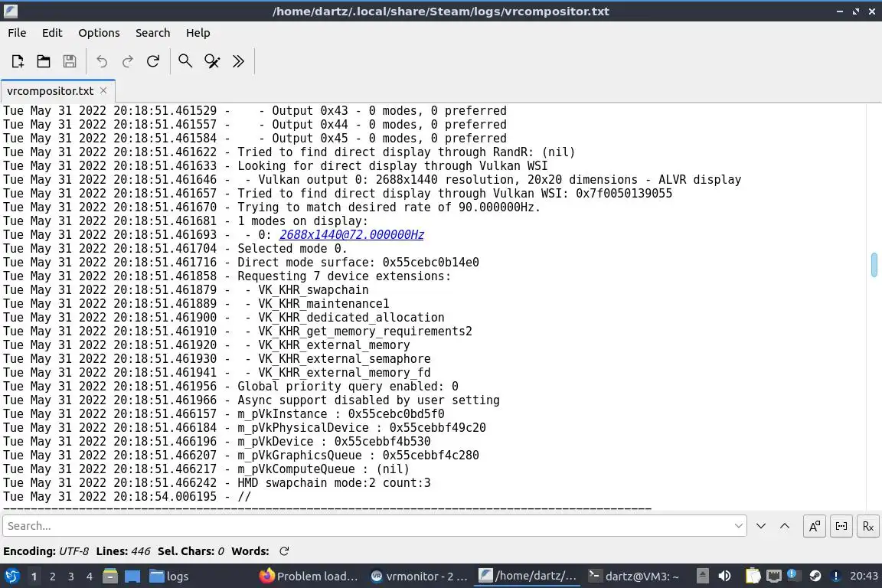
Task: Refresh the word count in status bar
Action: (x=284, y=550)
